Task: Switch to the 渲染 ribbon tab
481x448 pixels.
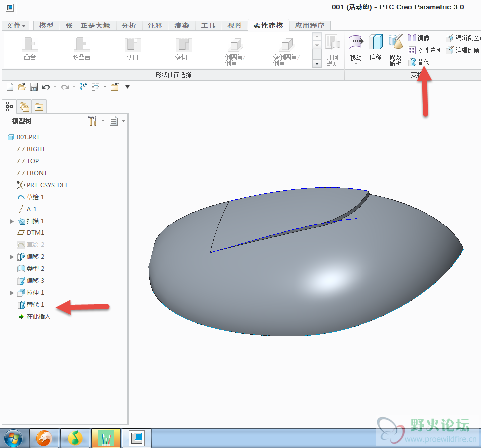Action: pyautogui.click(x=182, y=25)
